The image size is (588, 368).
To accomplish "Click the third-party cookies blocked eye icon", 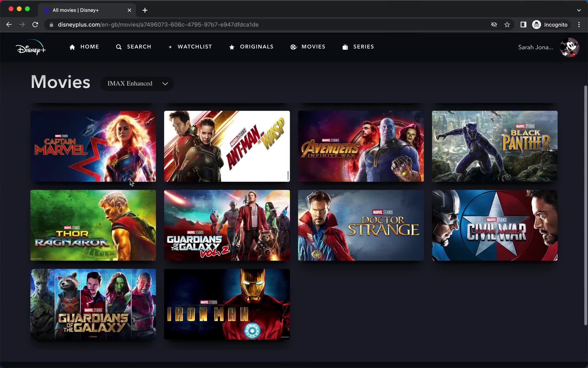I will coord(494,25).
